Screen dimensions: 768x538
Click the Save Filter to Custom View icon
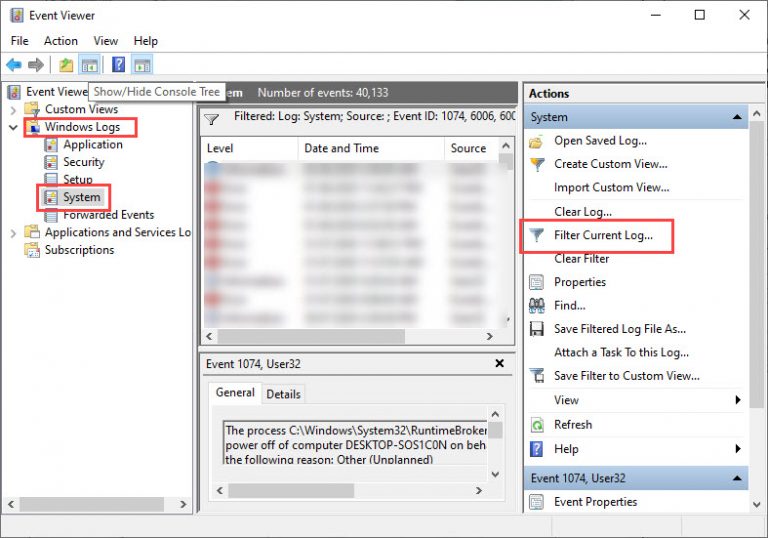click(x=537, y=376)
